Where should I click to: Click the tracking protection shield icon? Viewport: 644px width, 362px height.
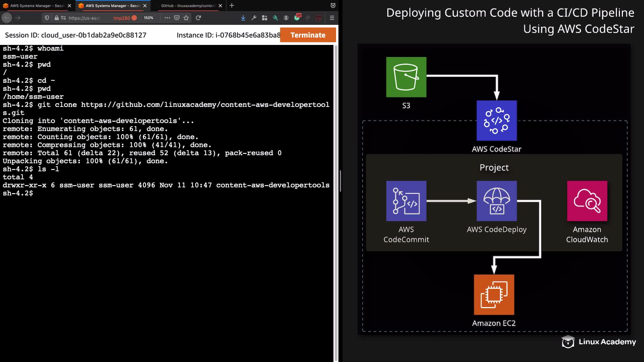[x=47, y=18]
